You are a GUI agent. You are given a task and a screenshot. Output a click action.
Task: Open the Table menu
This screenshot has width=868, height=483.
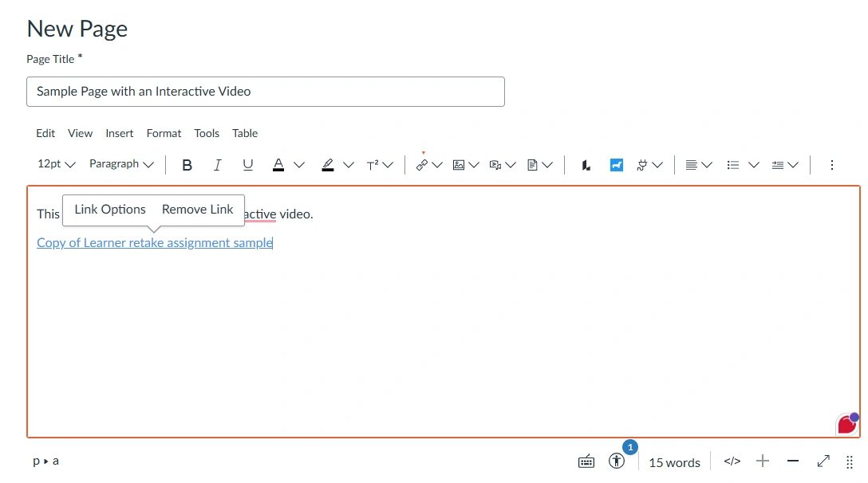[245, 133]
